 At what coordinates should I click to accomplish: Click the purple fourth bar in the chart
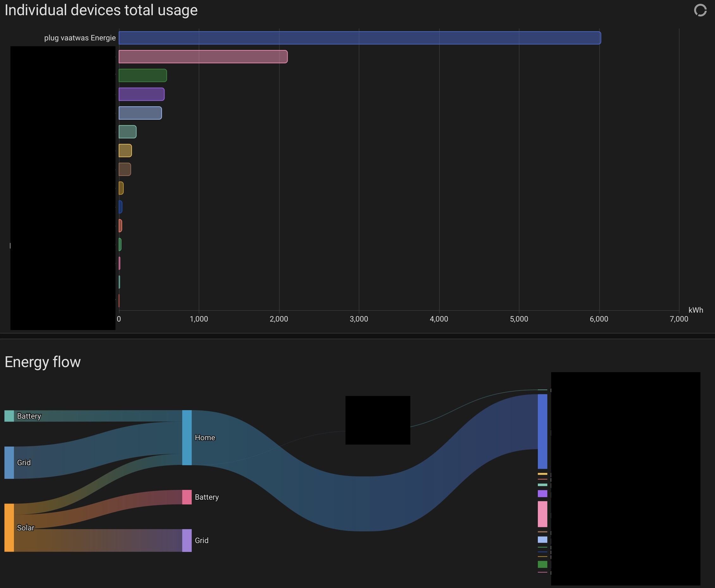coord(141,94)
